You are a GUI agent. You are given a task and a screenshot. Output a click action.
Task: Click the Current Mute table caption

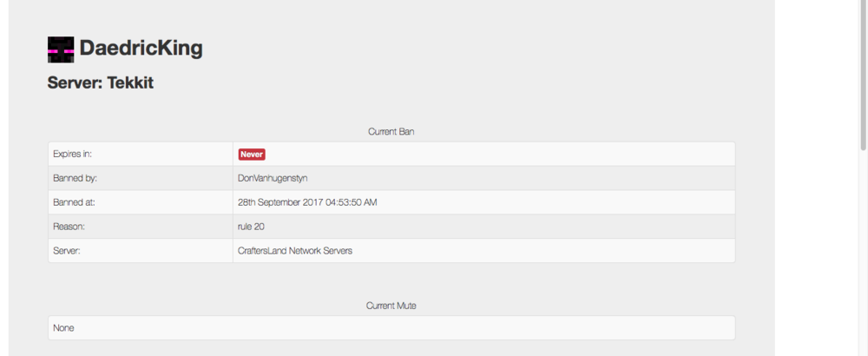click(391, 306)
